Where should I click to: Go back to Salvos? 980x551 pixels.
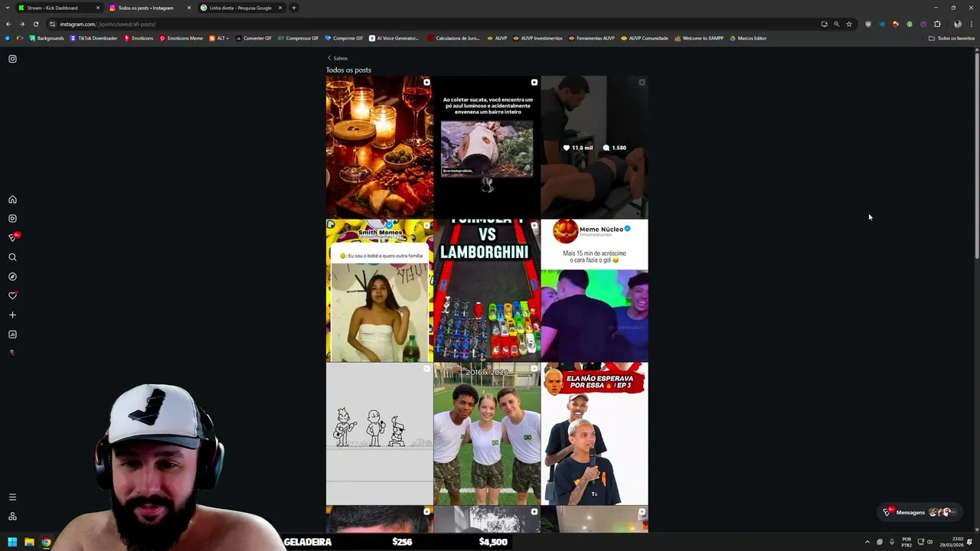coord(338,58)
